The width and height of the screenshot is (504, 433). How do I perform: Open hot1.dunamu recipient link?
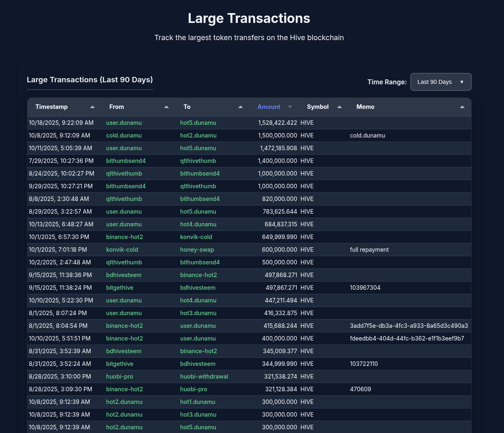(x=198, y=402)
